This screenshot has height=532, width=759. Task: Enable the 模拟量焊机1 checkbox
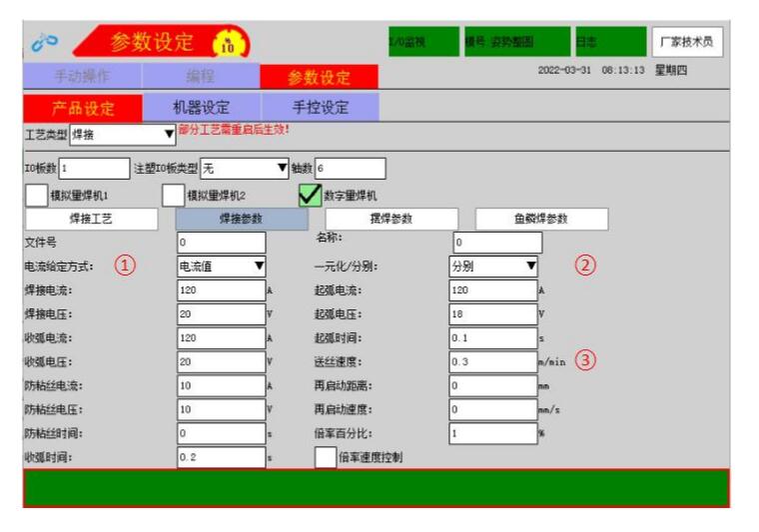pyautogui.click(x=36, y=196)
